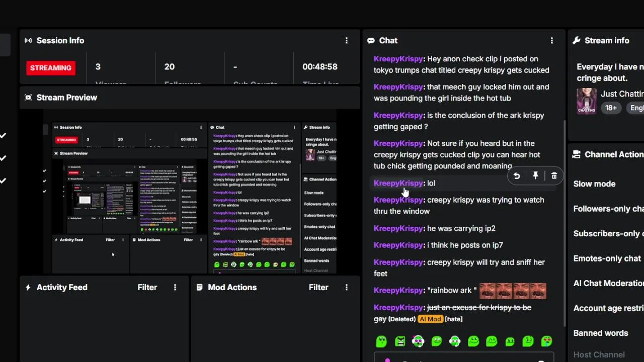Select Emotes-only chat option
The width and height of the screenshot is (644, 362).
point(607,258)
